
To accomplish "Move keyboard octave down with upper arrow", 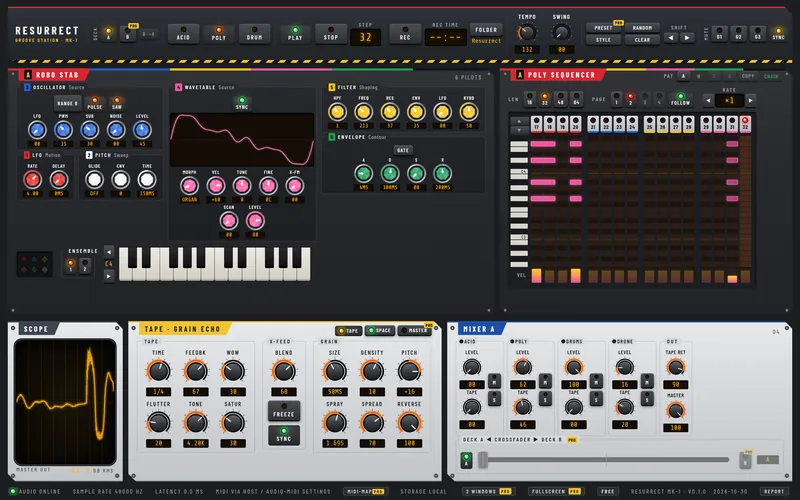I will coord(109,252).
